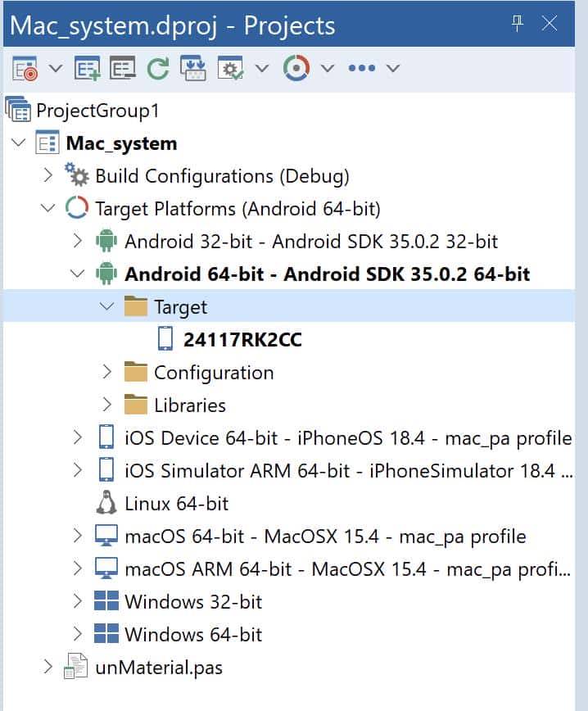This screenshot has width=588, height=711.
Task: Pin the Projects panel
Action: pyautogui.click(x=518, y=23)
